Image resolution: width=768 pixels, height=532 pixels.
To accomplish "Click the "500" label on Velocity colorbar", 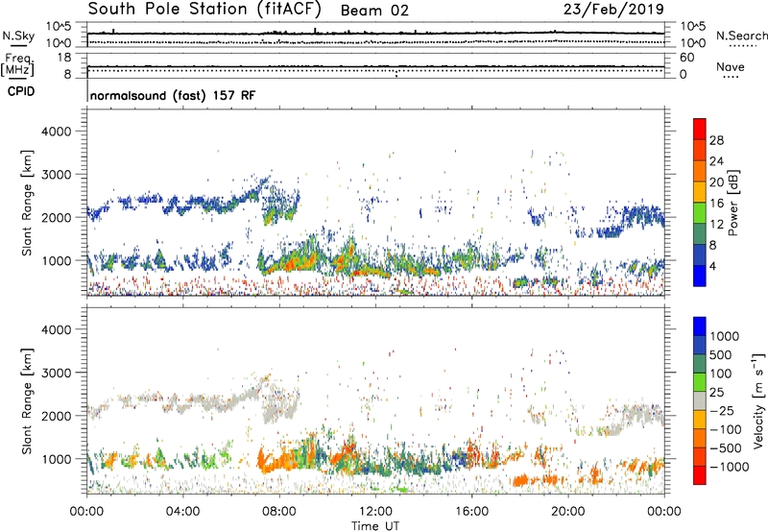I will pos(721,355).
